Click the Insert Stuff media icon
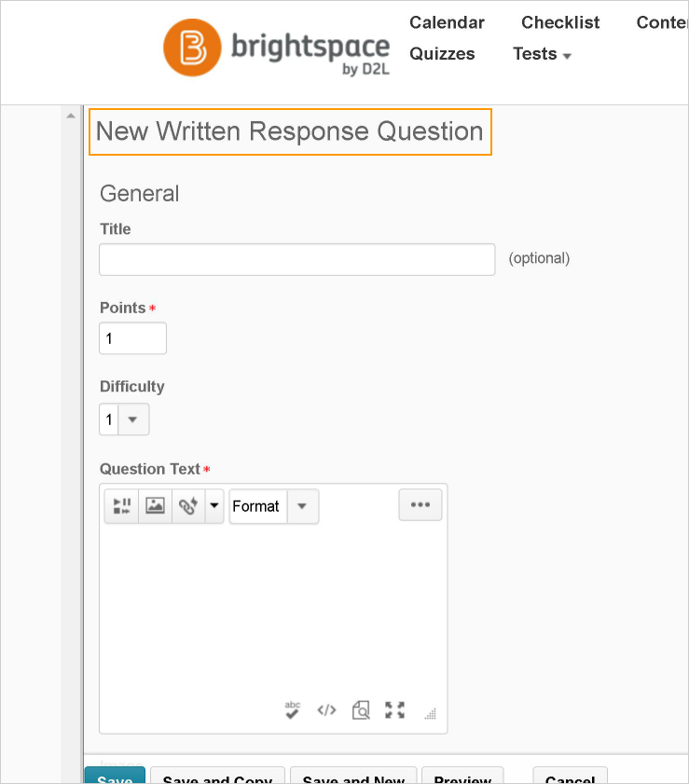 click(121, 506)
